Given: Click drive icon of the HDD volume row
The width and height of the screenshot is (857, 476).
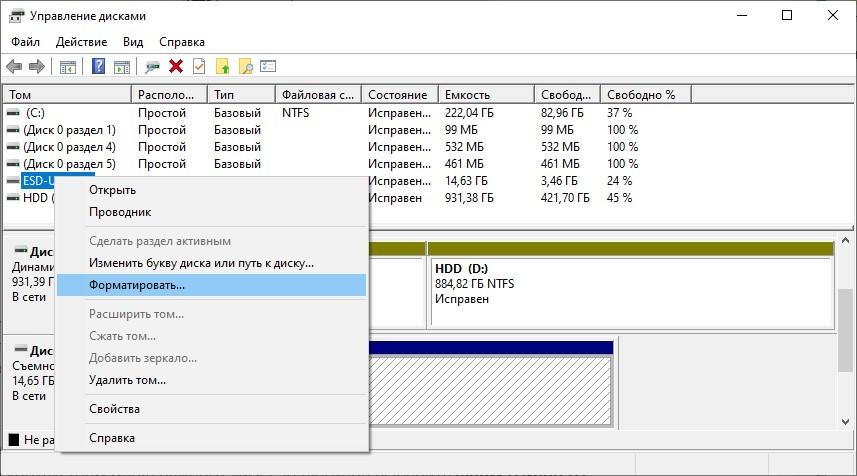Looking at the screenshot, I should pyautogui.click(x=13, y=197).
